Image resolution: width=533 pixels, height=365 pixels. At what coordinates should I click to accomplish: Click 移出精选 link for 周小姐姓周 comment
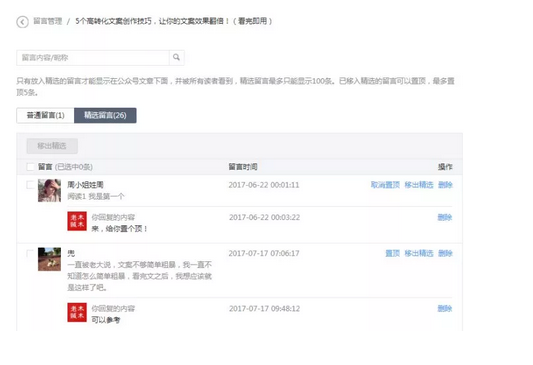(419, 185)
